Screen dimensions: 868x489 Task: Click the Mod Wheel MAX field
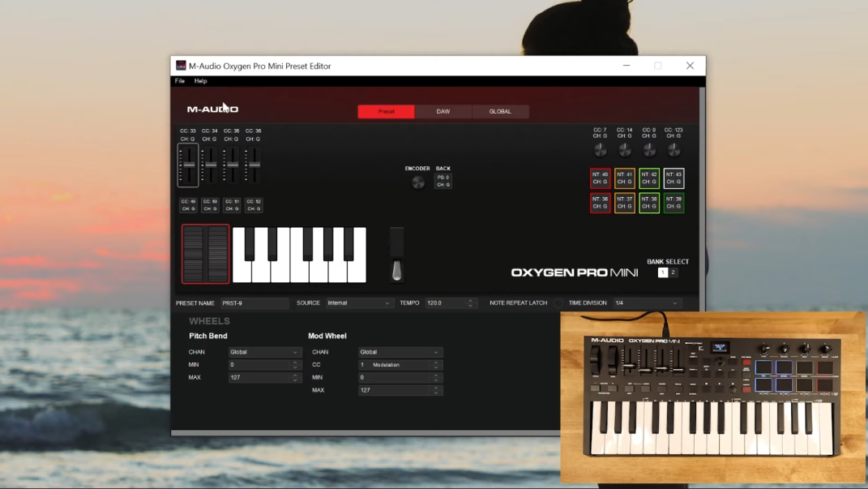(400, 390)
